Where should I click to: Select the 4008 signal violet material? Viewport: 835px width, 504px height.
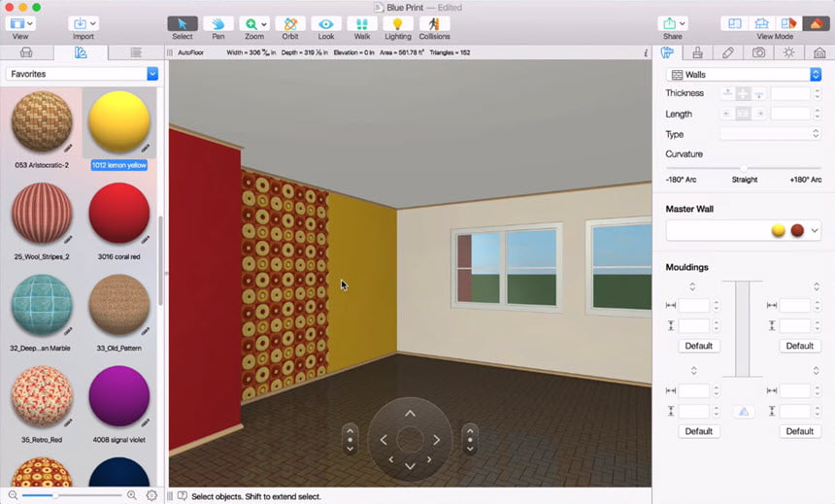118,397
